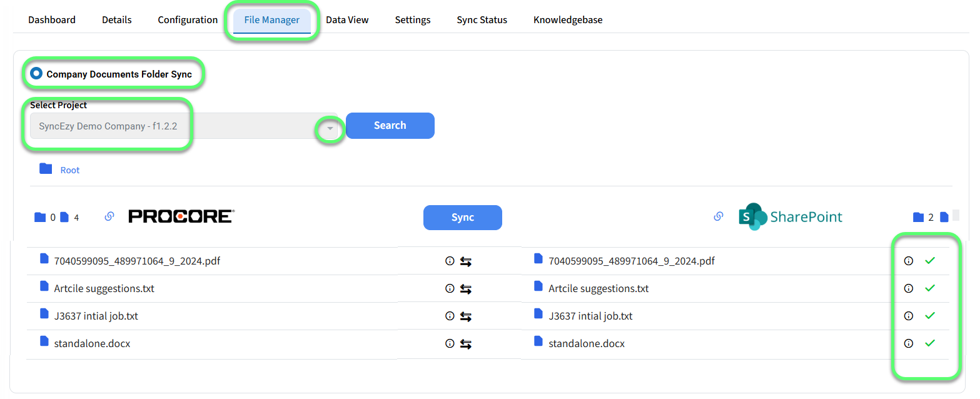980x399 pixels.
Task: Open the Sync Status tab
Action: click(x=482, y=20)
